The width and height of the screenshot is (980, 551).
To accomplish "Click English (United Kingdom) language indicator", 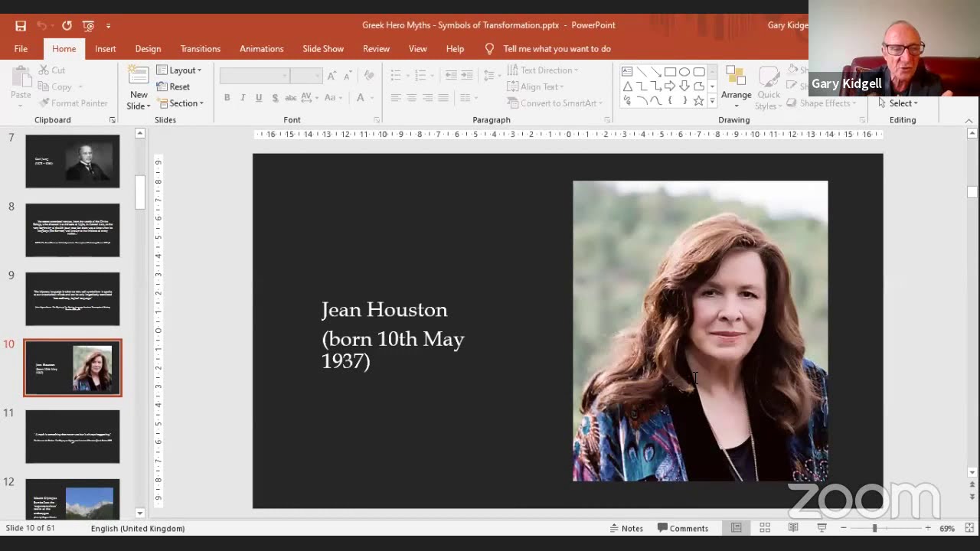I will 138,528.
